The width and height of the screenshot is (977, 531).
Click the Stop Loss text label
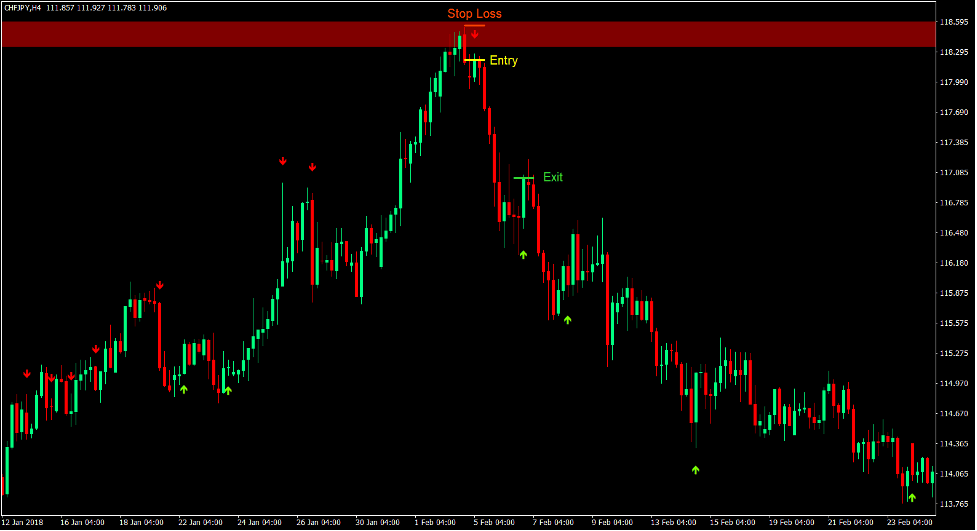pyautogui.click(x=474, y=14)
